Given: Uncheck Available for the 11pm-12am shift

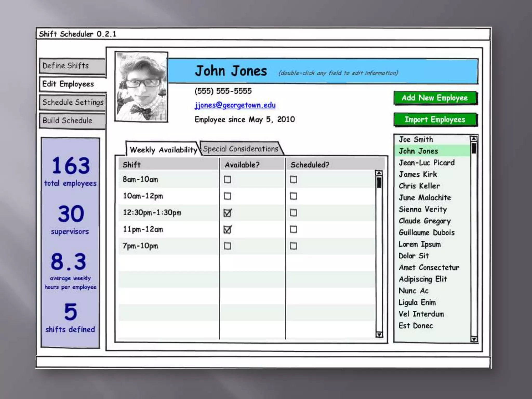Looking at the screenshot, I should 228,229.
